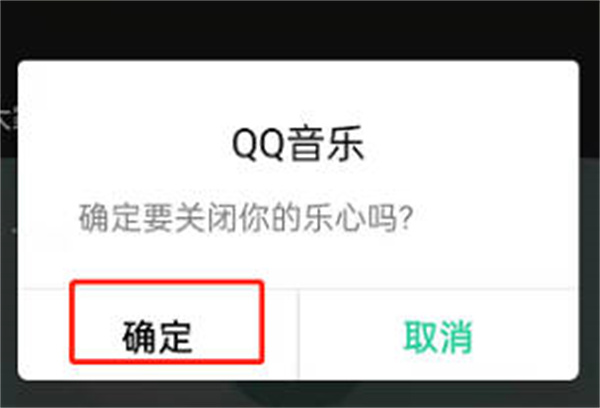This screenshot has height=408, width=600.
Task: Click the gray 确定 at the message start
Action: click(110, 219)
